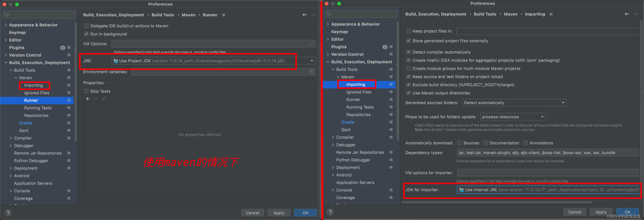Click Cancel in left Preferences window

tap(253, 213)
